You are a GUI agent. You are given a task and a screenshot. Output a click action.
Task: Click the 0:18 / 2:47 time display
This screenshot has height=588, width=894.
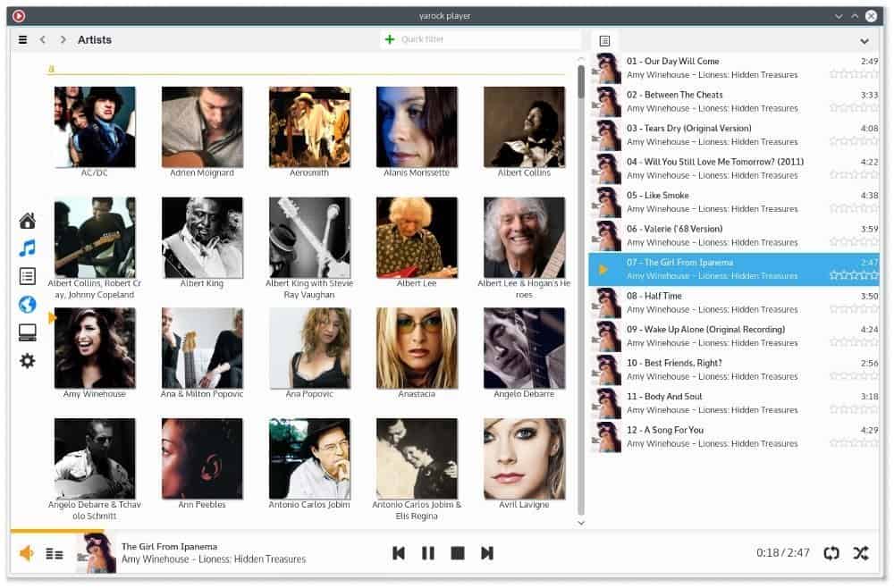click(783, 553)
